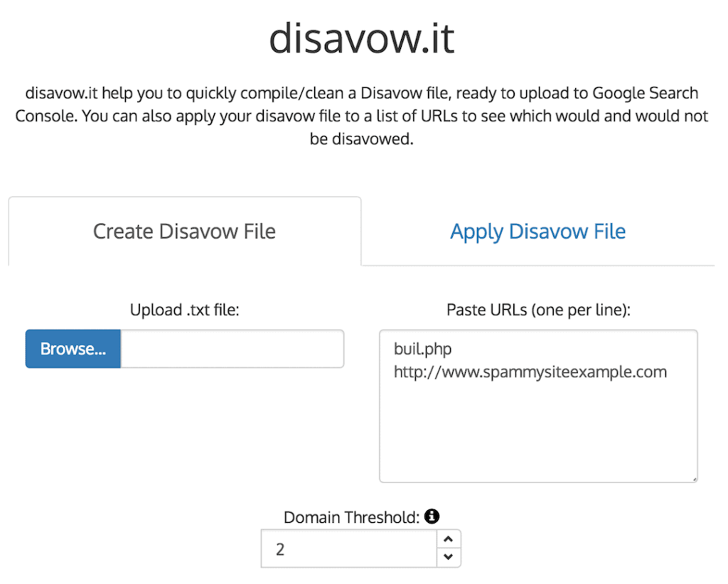Click the 'buil.php' line in textarea
Image resolution: width=728 pixels, height=584 pixels.
(422, 349)
